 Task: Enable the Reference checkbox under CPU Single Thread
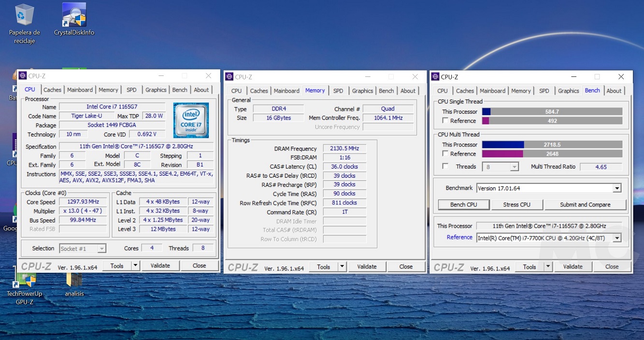coord(445,121)
